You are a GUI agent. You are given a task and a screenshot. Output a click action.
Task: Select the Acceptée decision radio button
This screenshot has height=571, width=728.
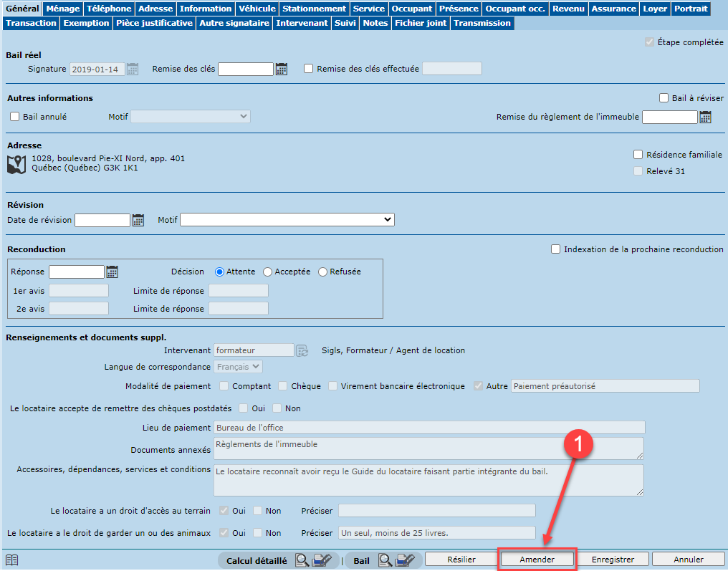268,272
